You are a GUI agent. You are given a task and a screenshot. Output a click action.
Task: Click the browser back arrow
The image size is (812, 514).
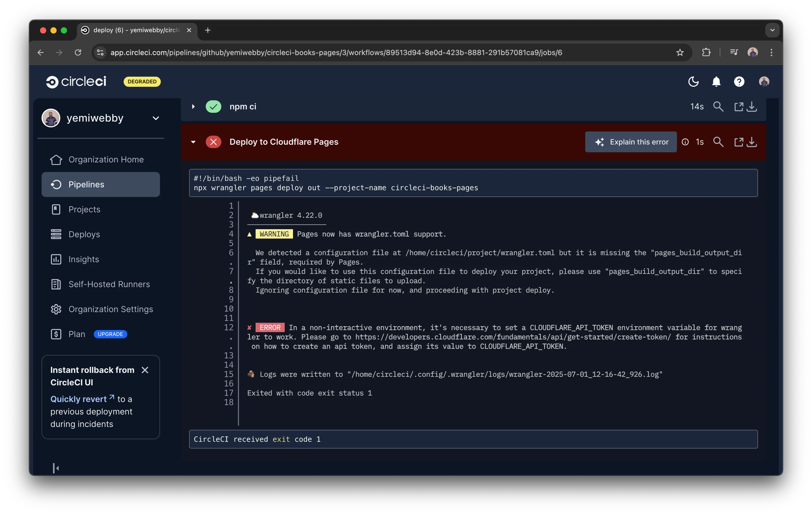click(41, 52)
